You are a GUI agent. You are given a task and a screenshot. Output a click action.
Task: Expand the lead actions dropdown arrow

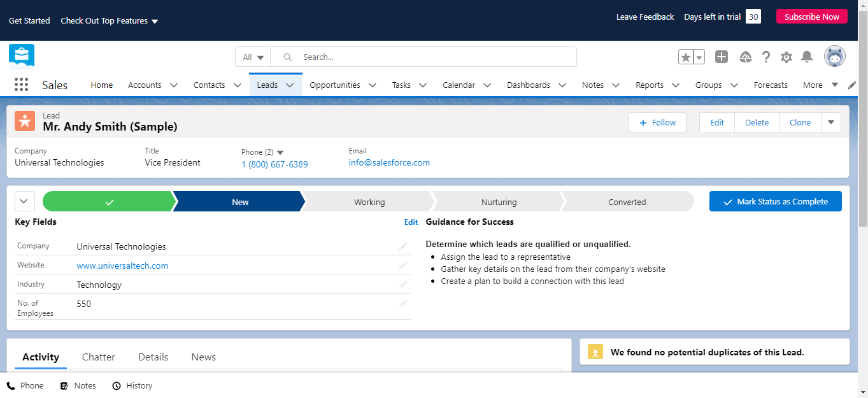point(830,123)
